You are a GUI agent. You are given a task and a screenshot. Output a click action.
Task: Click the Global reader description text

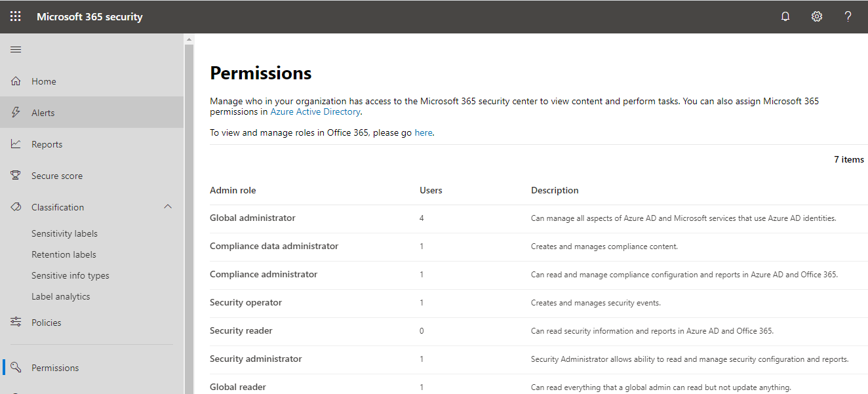(661, 387)
